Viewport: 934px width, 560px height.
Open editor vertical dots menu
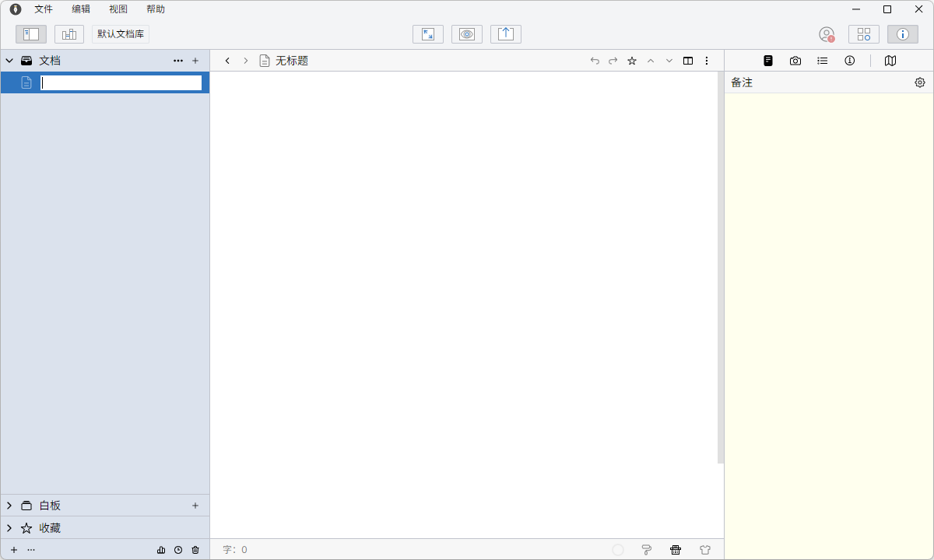[707, 61]
